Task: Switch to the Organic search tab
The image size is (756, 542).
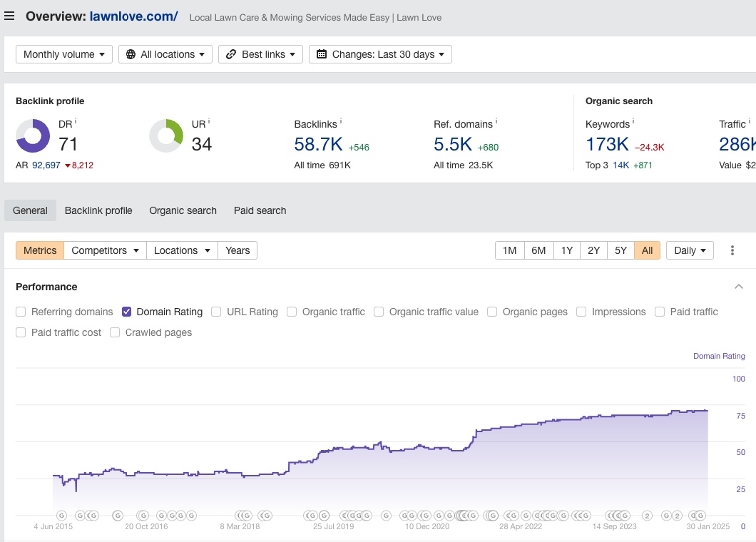Action: point(183,210)
